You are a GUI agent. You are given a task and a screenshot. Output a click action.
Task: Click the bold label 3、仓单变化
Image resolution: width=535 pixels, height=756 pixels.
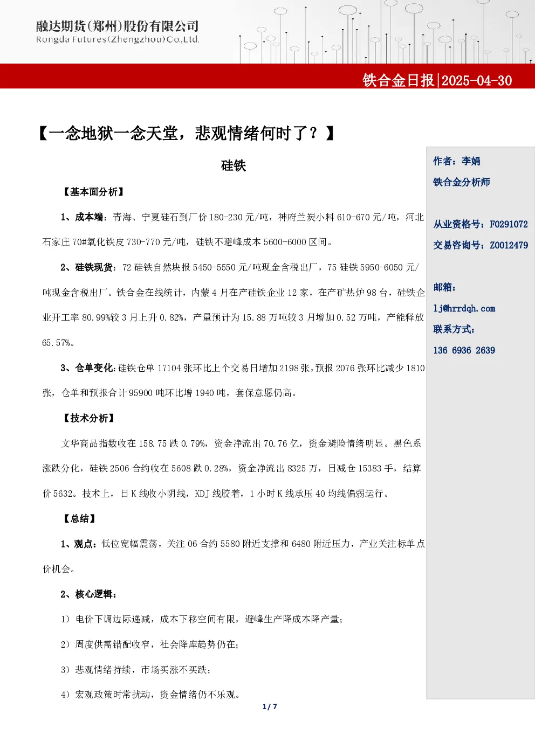coord(86,368)
